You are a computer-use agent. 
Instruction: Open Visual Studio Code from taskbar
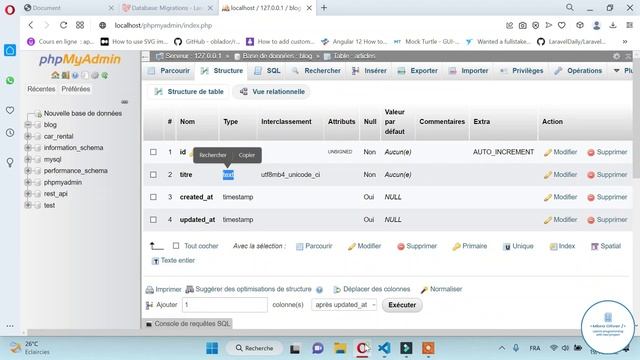[x=384, y=348]
